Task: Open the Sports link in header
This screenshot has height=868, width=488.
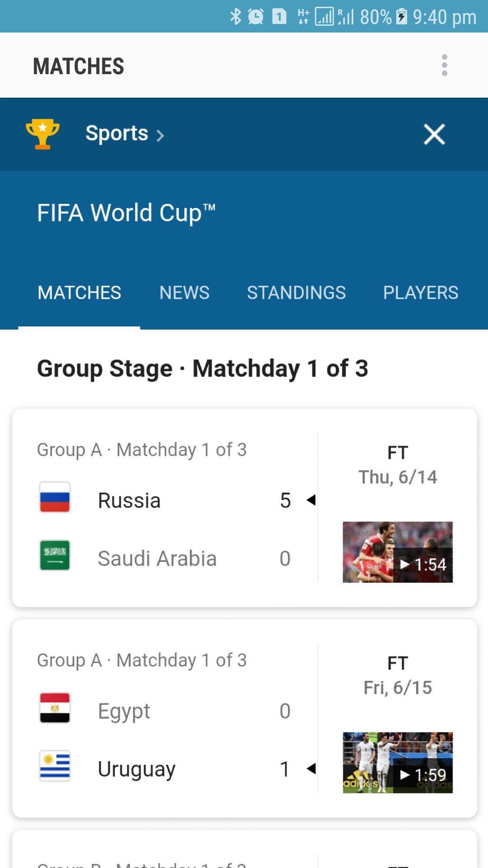Action: (x=117, y=133)
